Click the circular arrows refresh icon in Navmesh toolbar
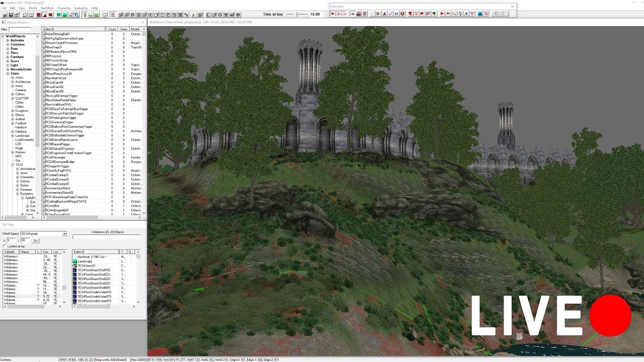Viewport: 644px width, 362px height. pyautogui.click(x=460, y=14)
